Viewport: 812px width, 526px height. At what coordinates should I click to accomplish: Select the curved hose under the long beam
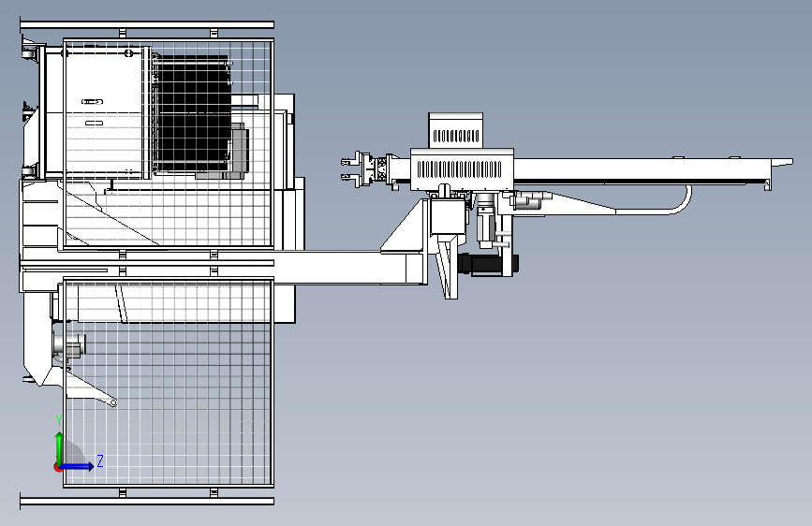click(655, 201)
